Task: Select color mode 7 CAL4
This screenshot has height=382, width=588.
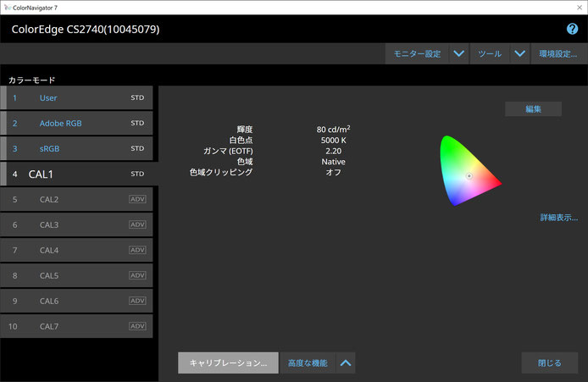Action: pos(76,250)
